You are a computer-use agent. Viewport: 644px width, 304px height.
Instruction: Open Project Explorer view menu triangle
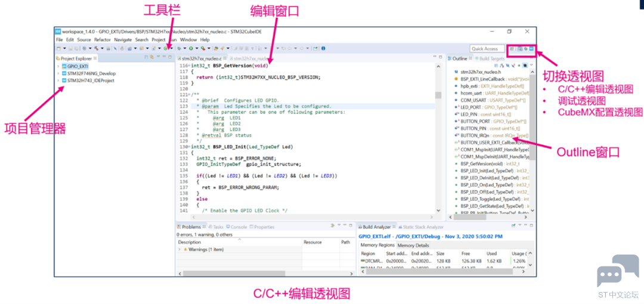[x=158, y=56]
